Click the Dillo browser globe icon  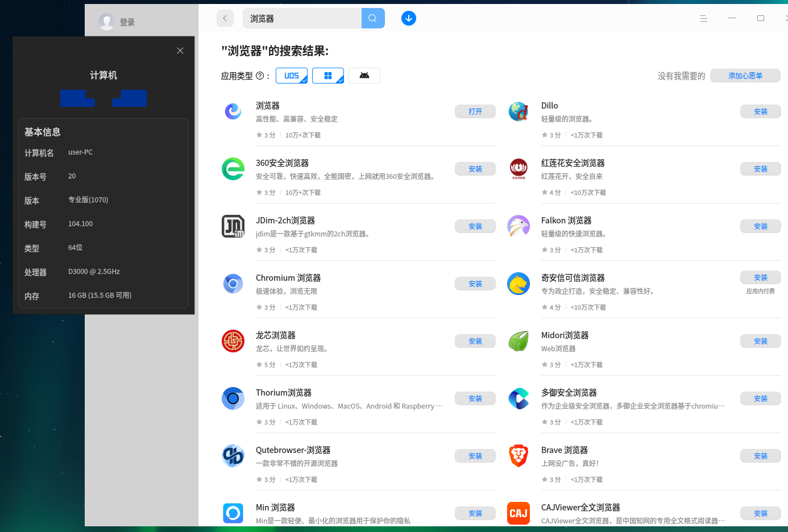pos(519,111)
